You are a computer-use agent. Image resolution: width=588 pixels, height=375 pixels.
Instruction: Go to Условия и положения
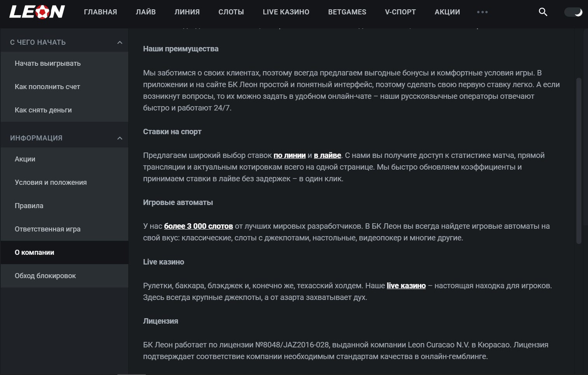click(65, 182)
